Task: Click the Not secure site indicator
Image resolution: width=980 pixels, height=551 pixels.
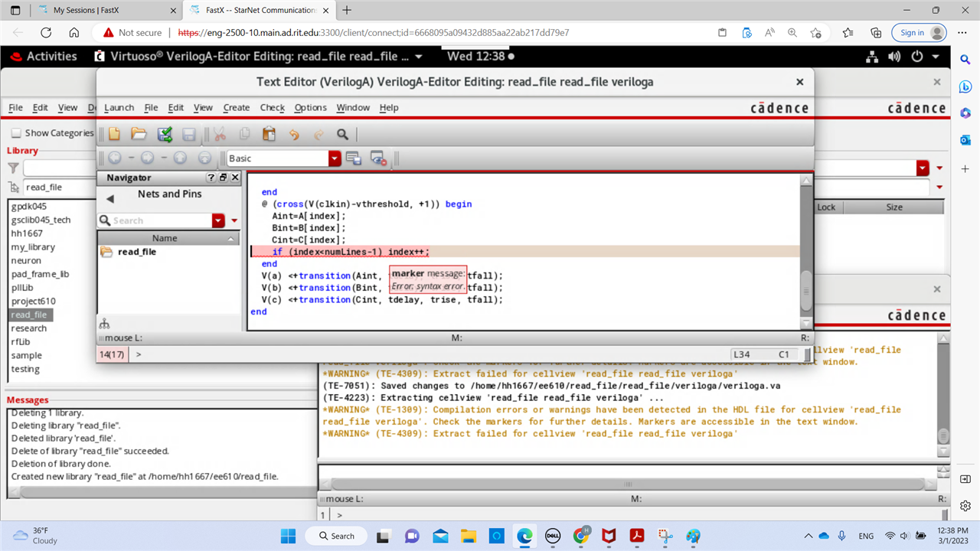Action: pos(132,33)
